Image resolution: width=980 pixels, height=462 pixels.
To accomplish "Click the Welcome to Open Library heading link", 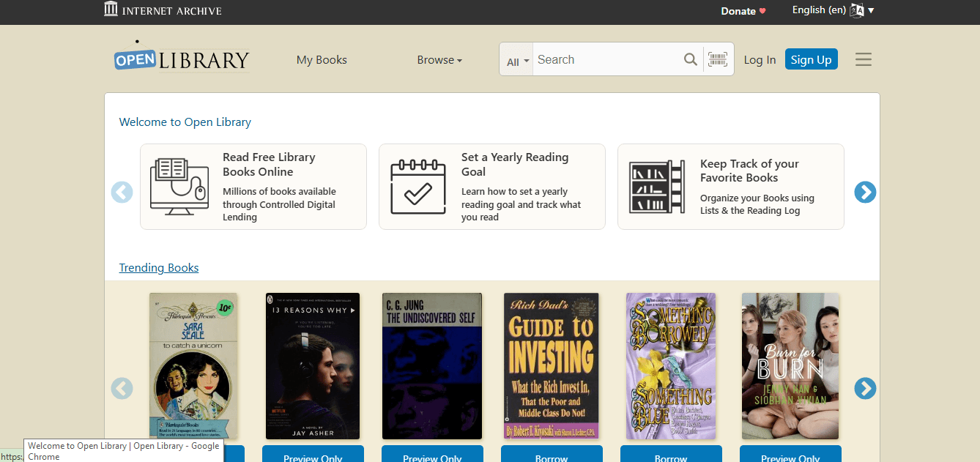I will 185,122.
